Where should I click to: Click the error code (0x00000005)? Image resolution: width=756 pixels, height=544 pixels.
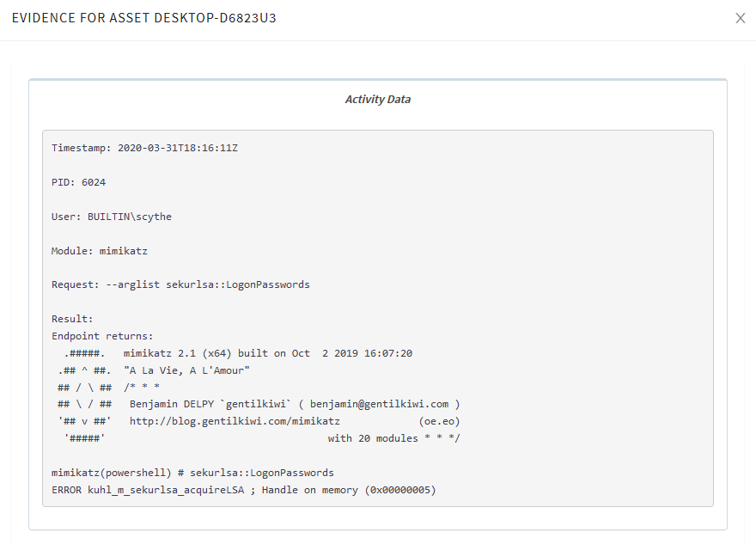[x=400, y=490]
